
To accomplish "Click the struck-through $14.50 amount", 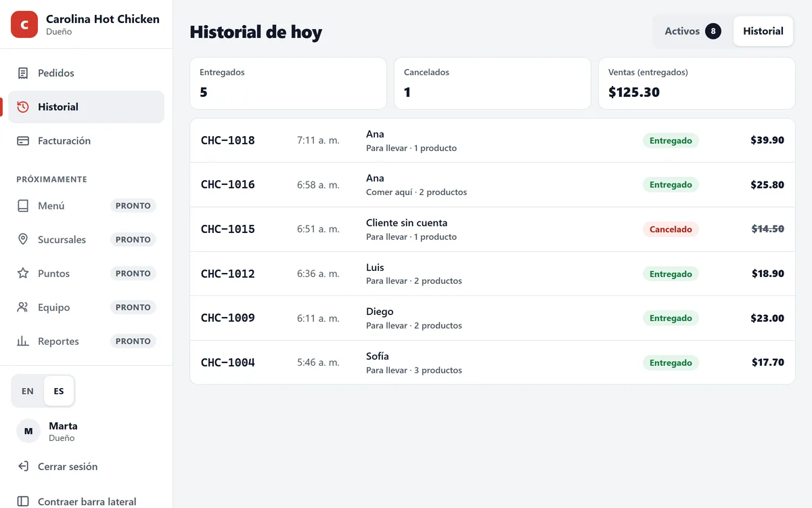I will coord(768,230).
